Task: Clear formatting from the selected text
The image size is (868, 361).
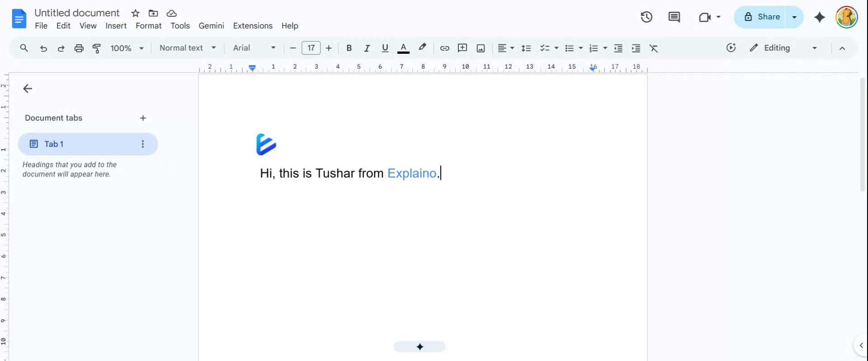Action: coord(654,48)
